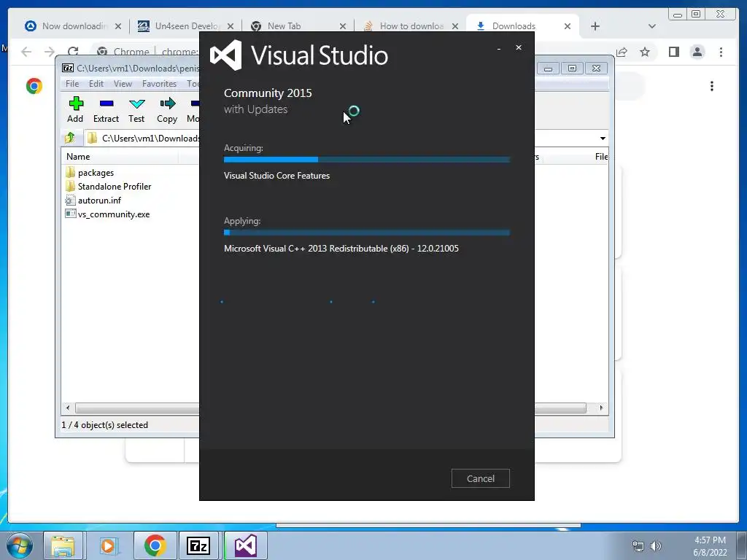Click the Test icon in 7-Zip
The image size is (747, 560).
tap(136, 109)
